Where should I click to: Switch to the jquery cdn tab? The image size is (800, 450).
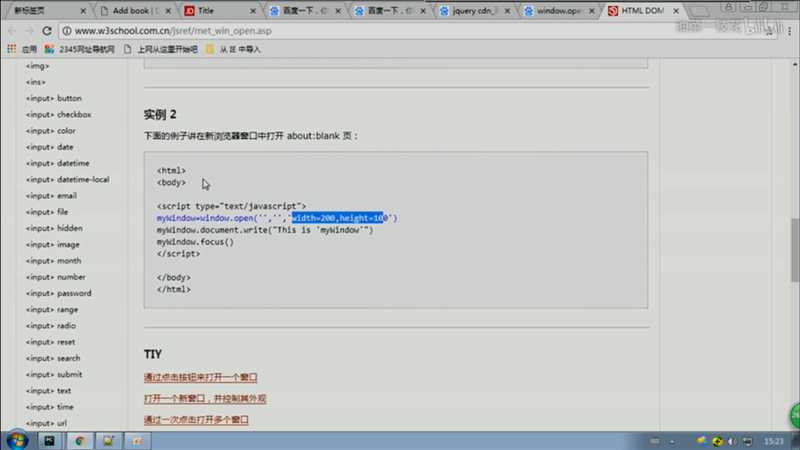tap(472, 11)
